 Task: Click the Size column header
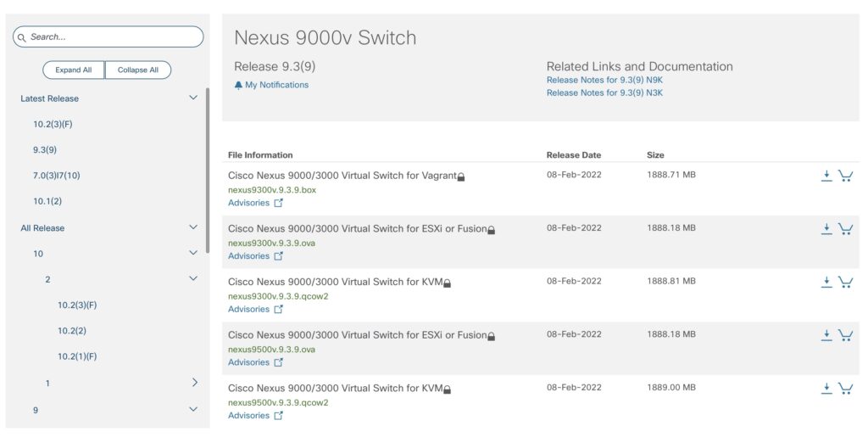(655, 155)
